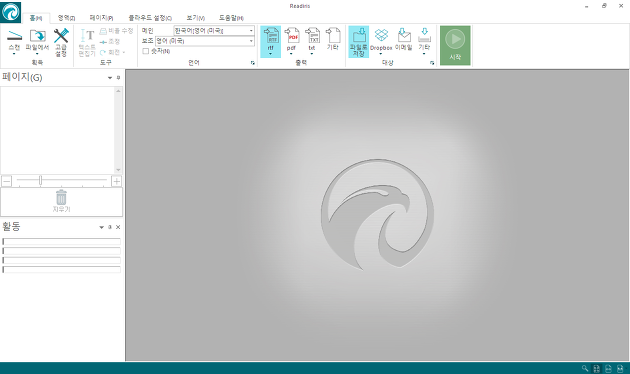
Task: Click the 지우기 trash icon
Action: pos(61,197)
